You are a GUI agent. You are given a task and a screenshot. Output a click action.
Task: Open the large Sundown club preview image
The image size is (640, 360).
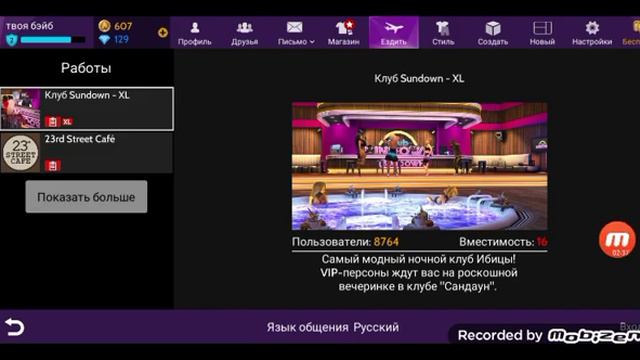[420, 166]
